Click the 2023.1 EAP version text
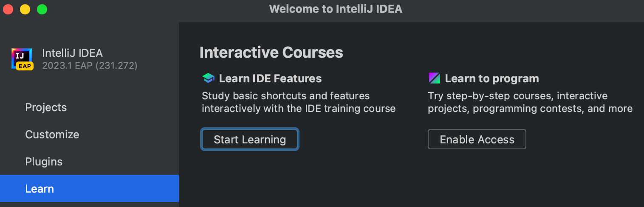Screen dimensions: 644x207 click(x=90, y=66)
